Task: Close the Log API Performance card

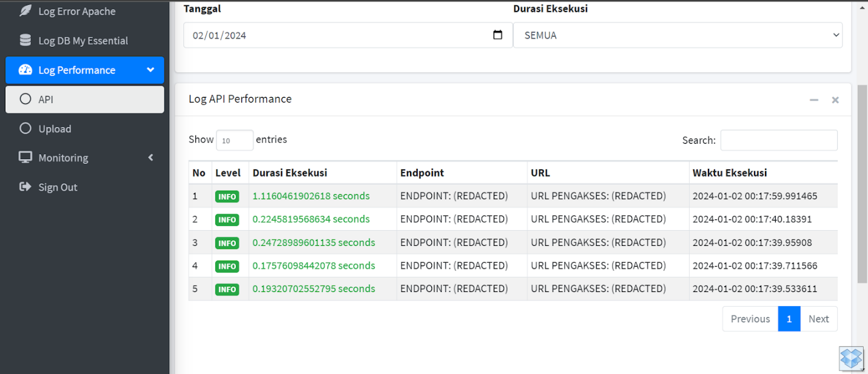Action: click(835, 100)
